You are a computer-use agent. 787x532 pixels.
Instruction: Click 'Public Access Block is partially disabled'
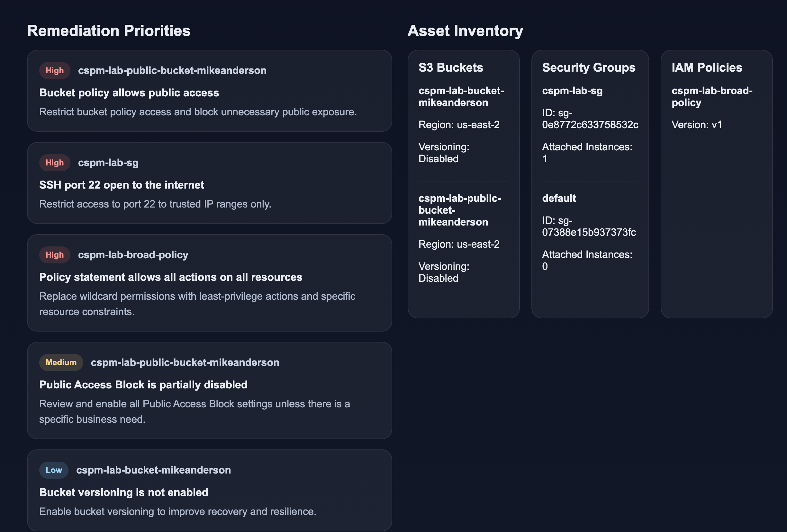(x=143, y=385)
